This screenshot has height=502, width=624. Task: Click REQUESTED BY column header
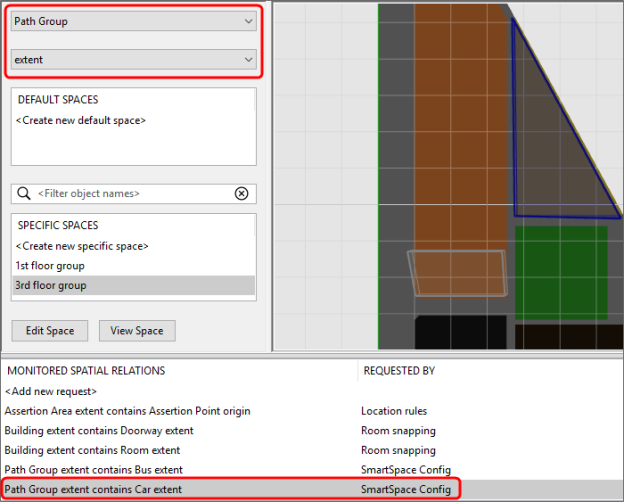tap(399, 371)
